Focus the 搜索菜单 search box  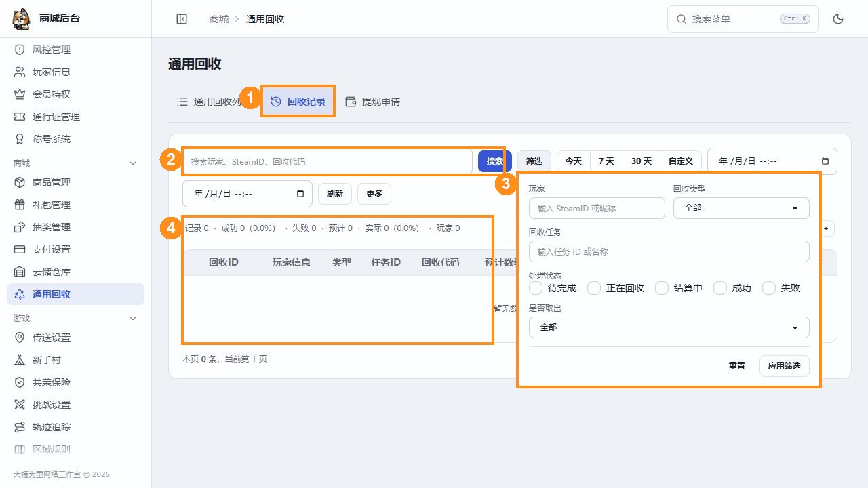(743, 19)
